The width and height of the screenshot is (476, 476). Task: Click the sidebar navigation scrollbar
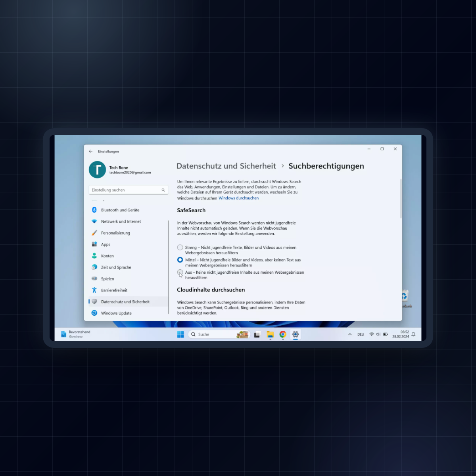169,268
